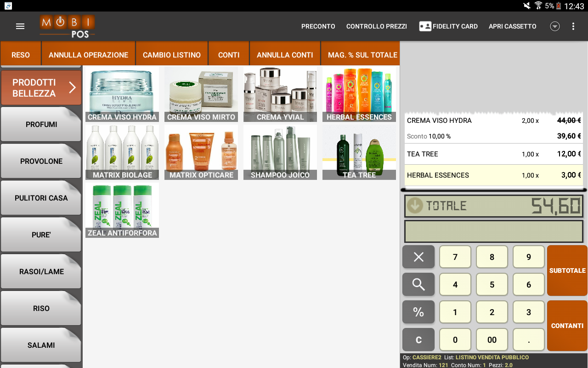Add SHAMPOO JOICO product
Screen dimensions: 588x368
pos(280,152)
